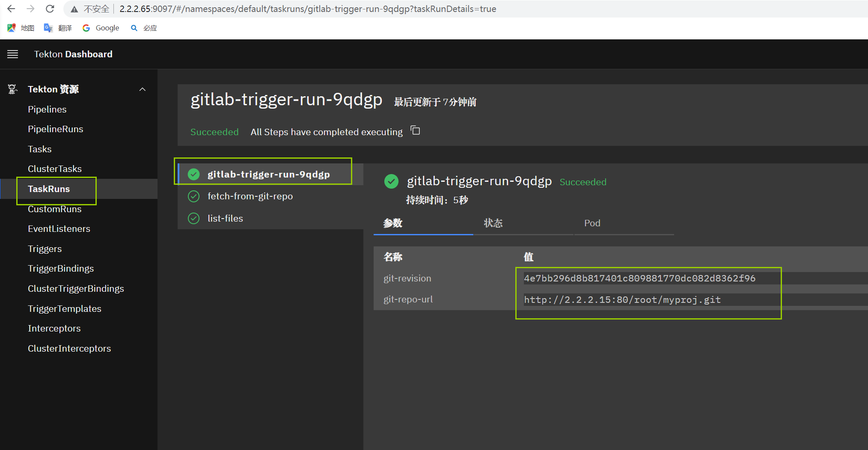Open the 翻译 translate bookmark
Viewport: 868px width, 450px height.
click(58, 28)
